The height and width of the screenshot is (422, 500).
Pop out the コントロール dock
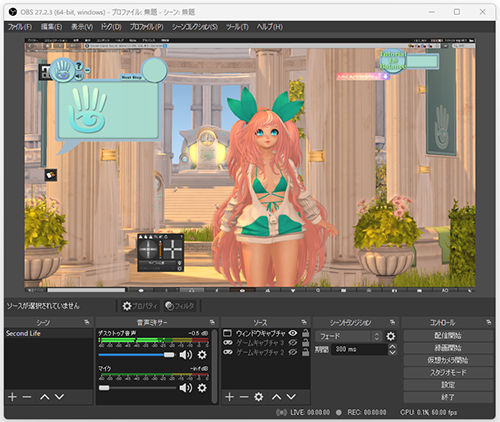tap(489, 322)
